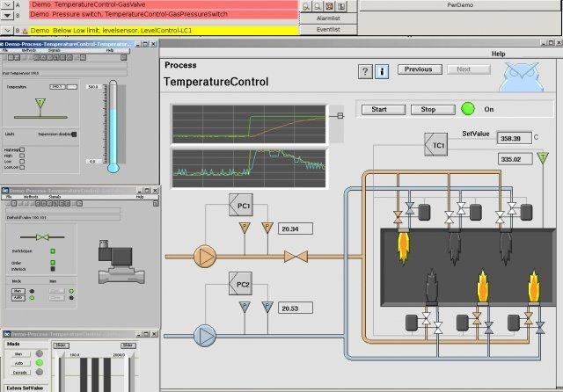Click the fourth toolbar icon above Alarmlist
The image size is (563, 392).
coord(341,6)
